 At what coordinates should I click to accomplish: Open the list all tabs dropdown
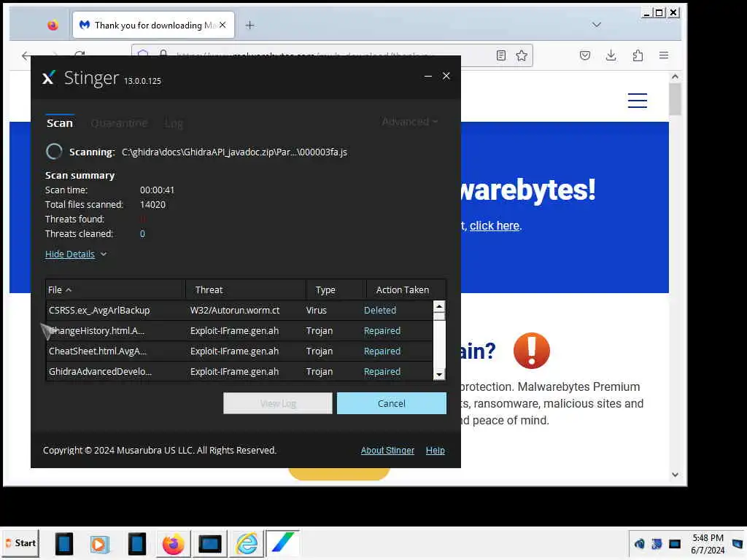point(597,25)
